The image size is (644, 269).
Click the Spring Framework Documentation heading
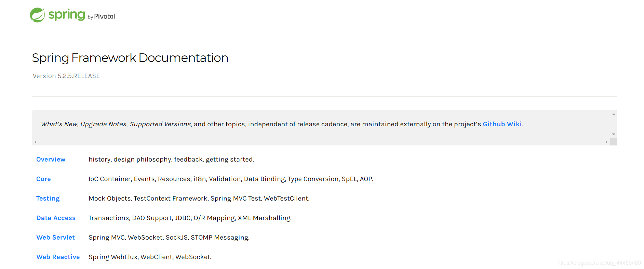[130, 58]
